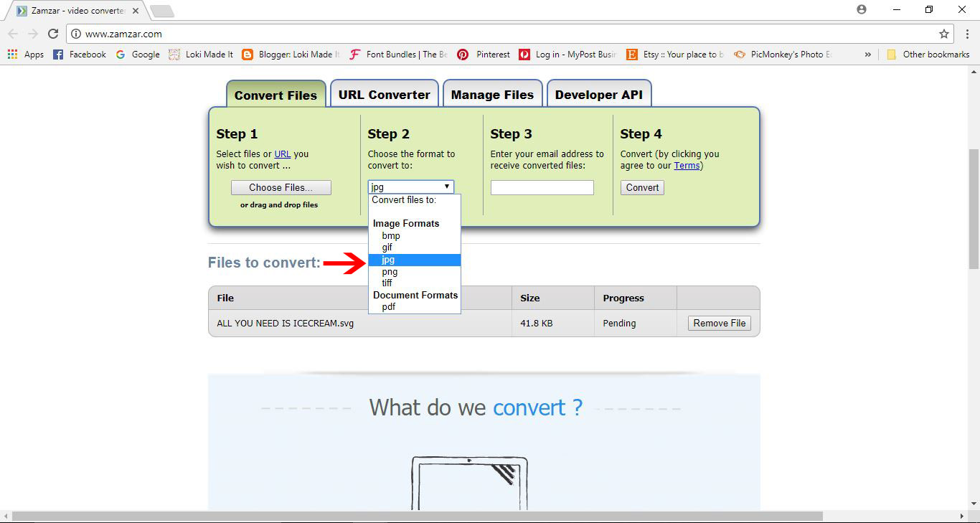
Task: Open the Log in - MyPost Business bookmark
Action: click(568, 55)
